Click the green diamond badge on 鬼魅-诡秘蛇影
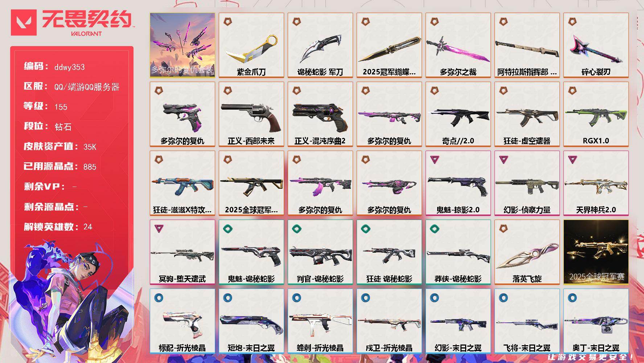The width and height of the screenshot is (644, 363). click(x=227, y=229)
